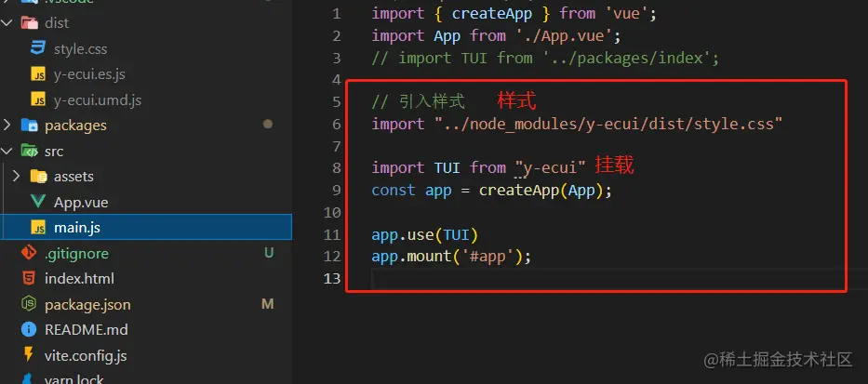Screen dimensions: 868x384
Task: Open style.css in the explorer
Action: click(x=80, y=49)
